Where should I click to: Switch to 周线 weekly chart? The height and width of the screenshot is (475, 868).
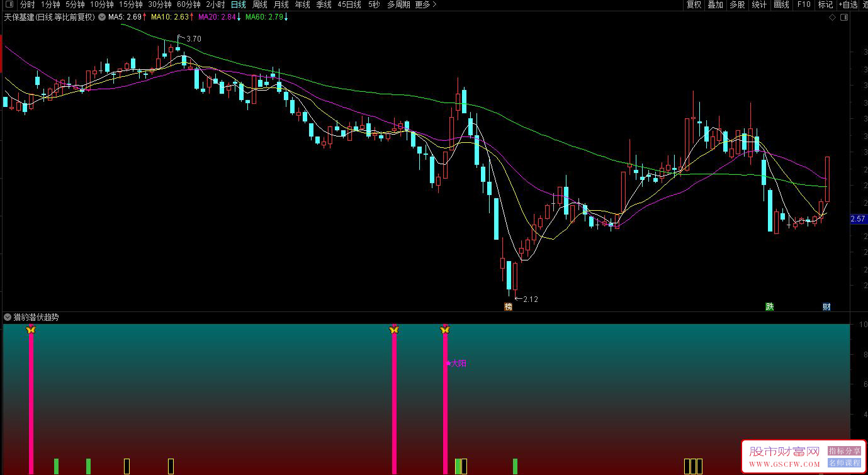259,4
